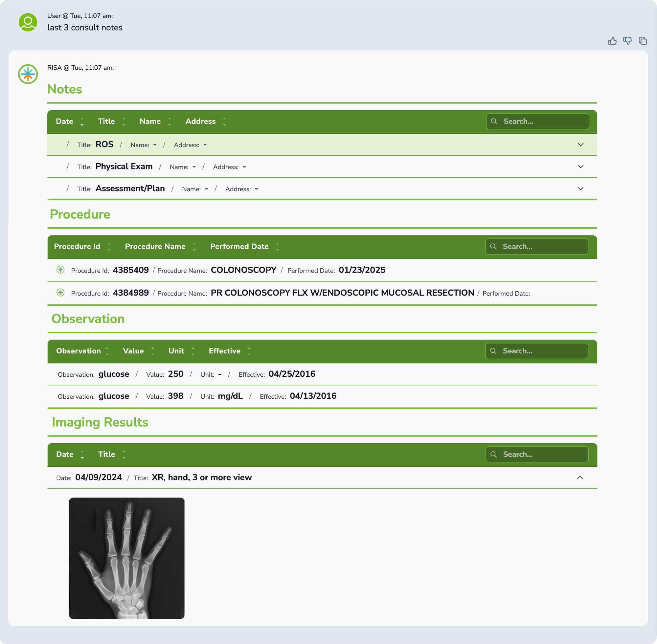This screenshot has width=657, height=644.
Task: Expand the ROS note row
Action: point(580,145)
